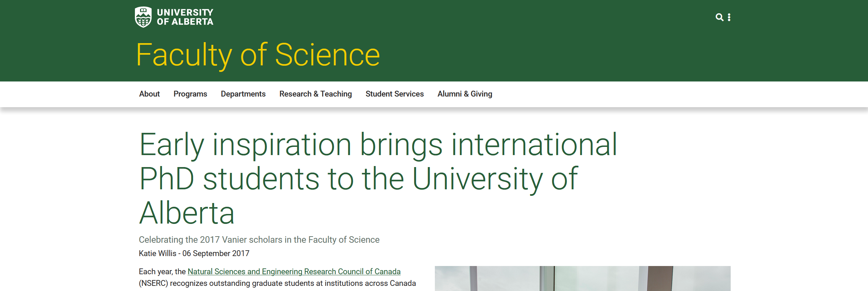Click the date 06 September 2017
The height and width of the screenshot is (291, 868).
pyautogui.click(x=216, y=253)
